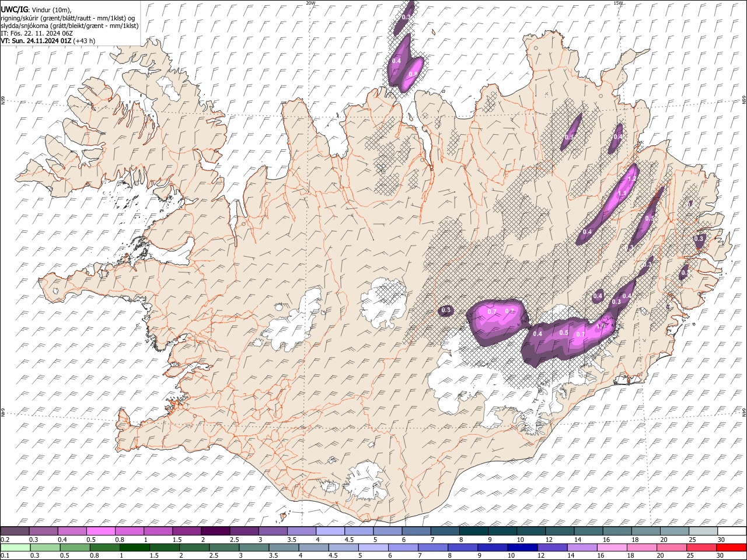This screenshot has height=560, width=747.
Task: Click the 1.1 value in northeast snow band
Action: click(x=622, y=194)
